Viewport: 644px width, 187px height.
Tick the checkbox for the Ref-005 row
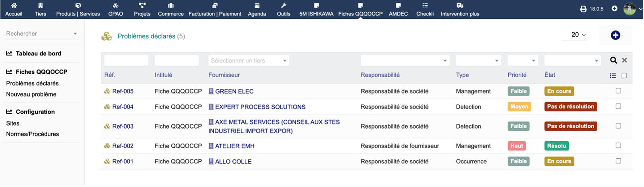618,90
